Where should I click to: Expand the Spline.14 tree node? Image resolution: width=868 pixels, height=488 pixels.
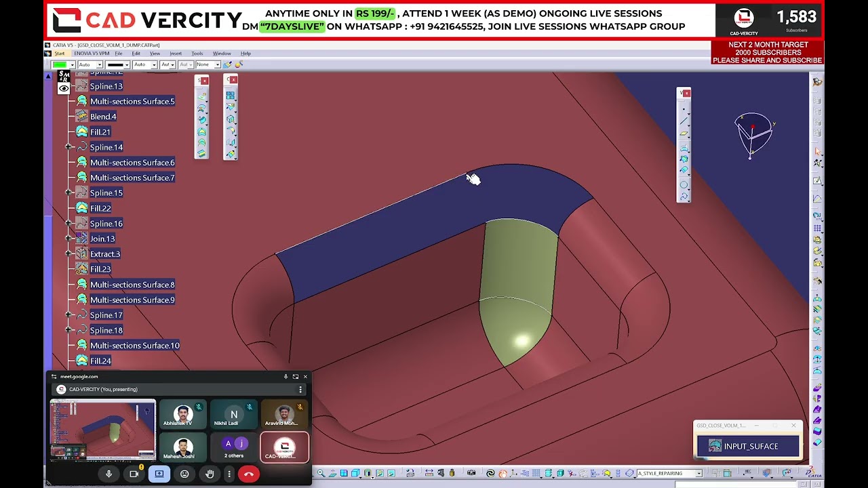pyautogui.click(x=68, y=147)
